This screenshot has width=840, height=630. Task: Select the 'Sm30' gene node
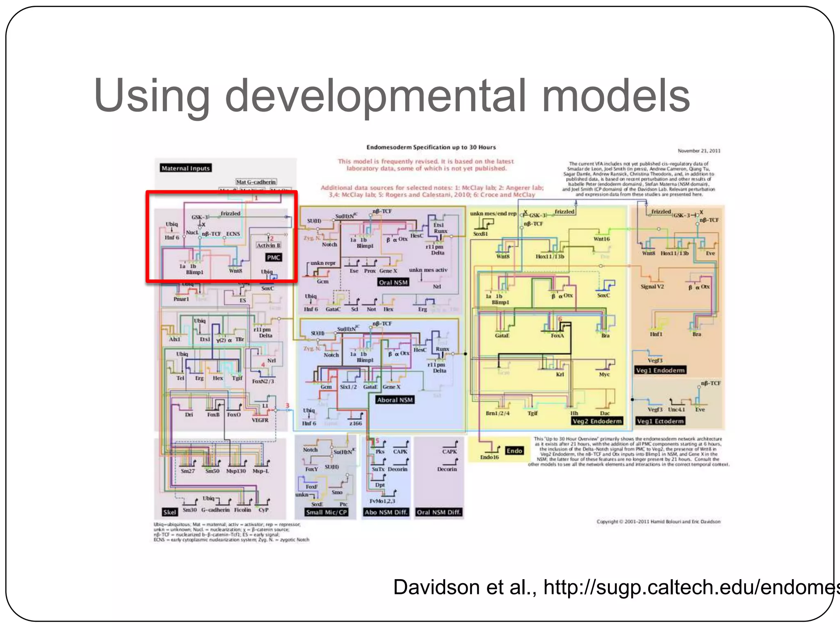tap(190, 510)
